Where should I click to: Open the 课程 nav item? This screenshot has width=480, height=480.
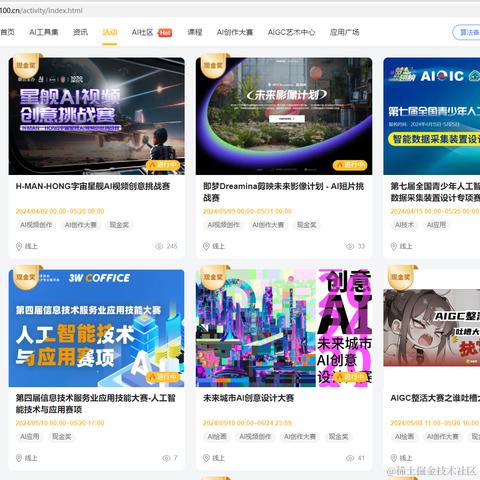[x=195, y=32]
